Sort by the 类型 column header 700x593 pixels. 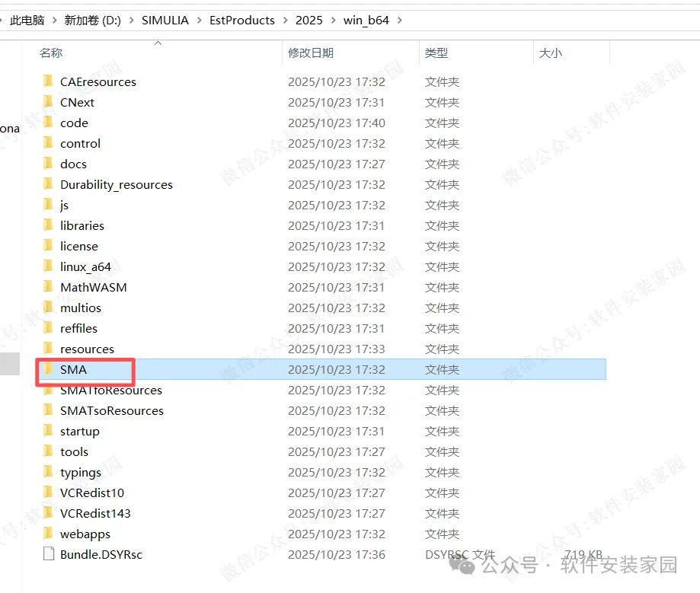pyautogui.click(x=436, y=53)
